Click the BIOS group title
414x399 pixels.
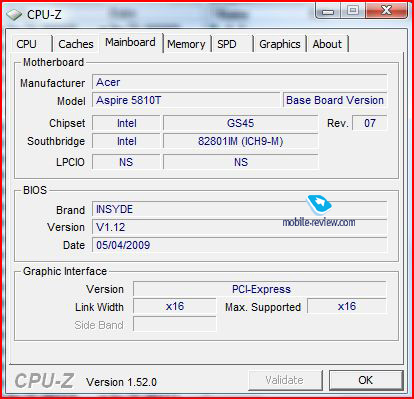pyautogui.click(x=35, y=190)
